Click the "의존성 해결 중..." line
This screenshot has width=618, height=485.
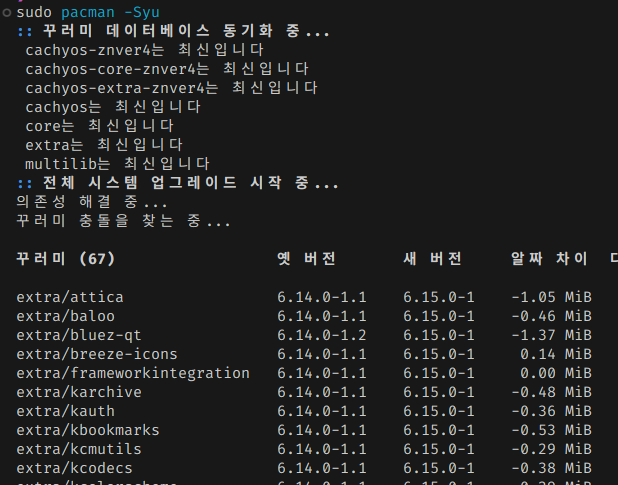pyautogui.click(x=92, y=202)
